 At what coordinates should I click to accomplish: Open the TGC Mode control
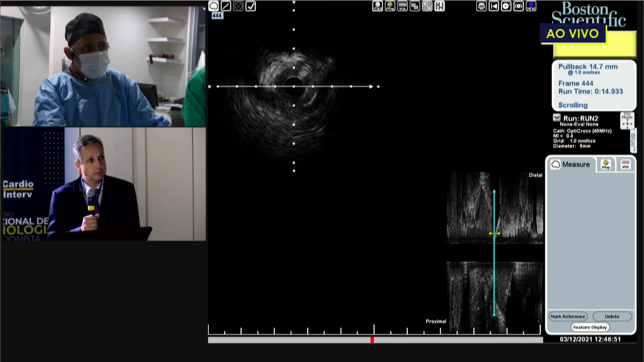627,120
